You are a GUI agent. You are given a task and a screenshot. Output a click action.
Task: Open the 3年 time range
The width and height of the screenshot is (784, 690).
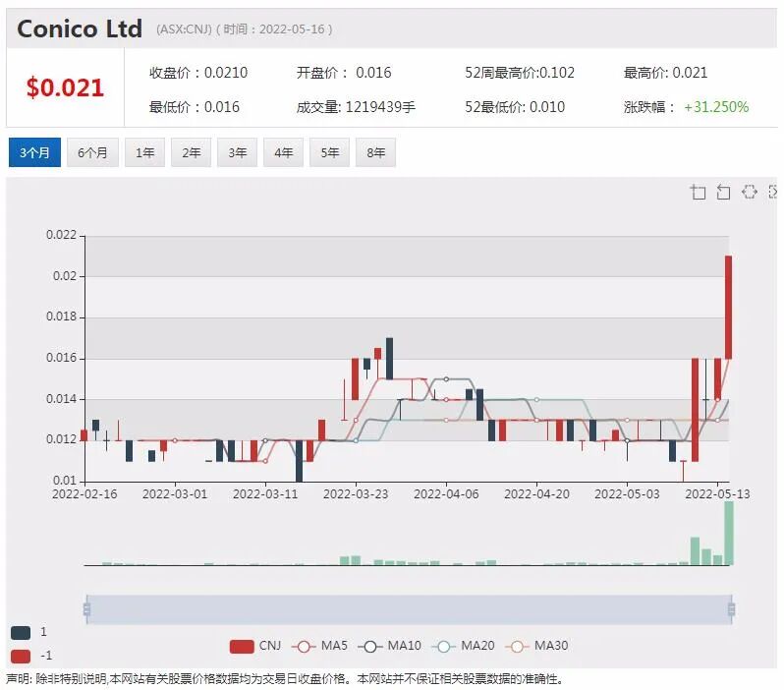[x=237, y=152]
